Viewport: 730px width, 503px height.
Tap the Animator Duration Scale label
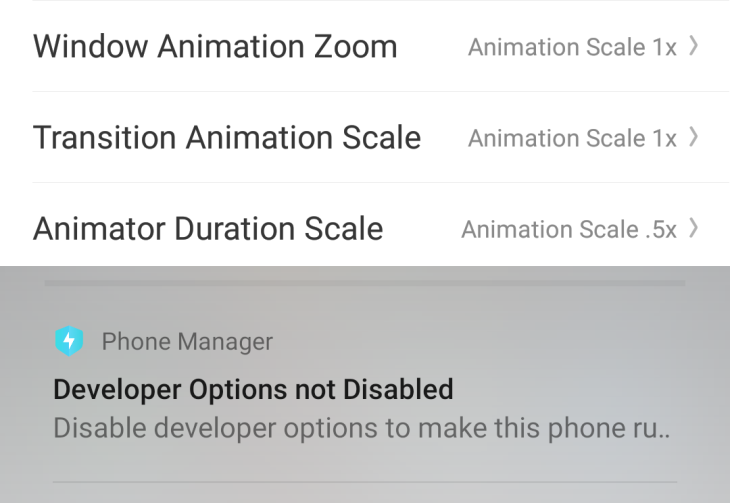(x=208, y=229)
